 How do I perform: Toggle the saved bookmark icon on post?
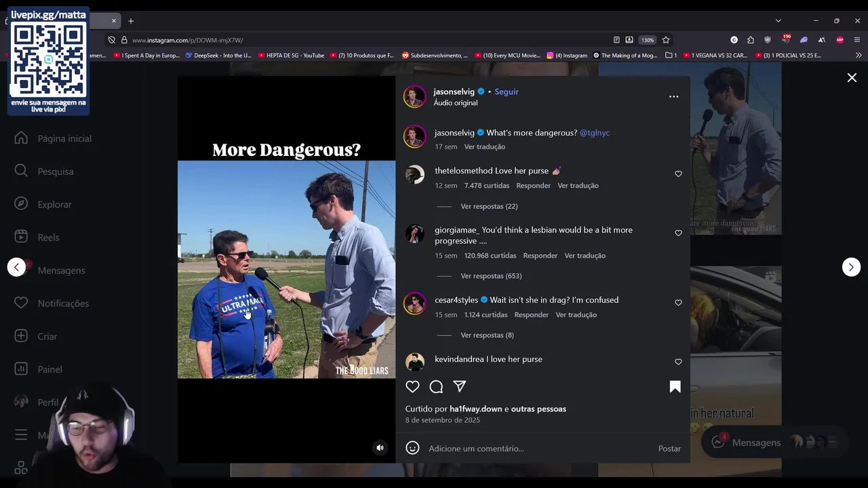[x=675, y=386]
